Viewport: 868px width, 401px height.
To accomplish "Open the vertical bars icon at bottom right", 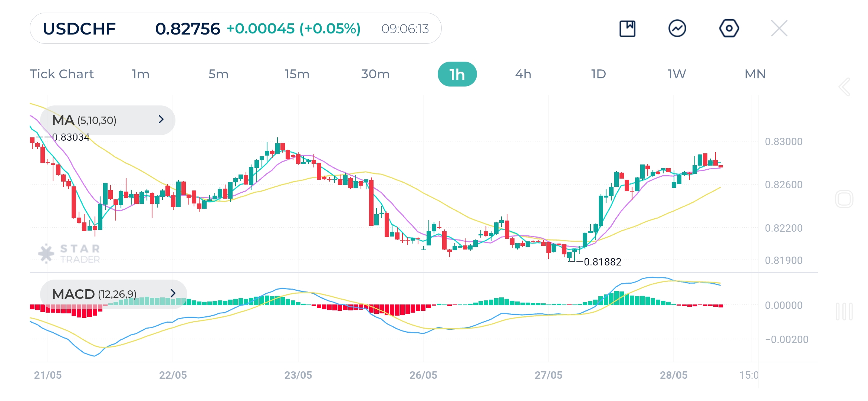I will click(845, 311).
